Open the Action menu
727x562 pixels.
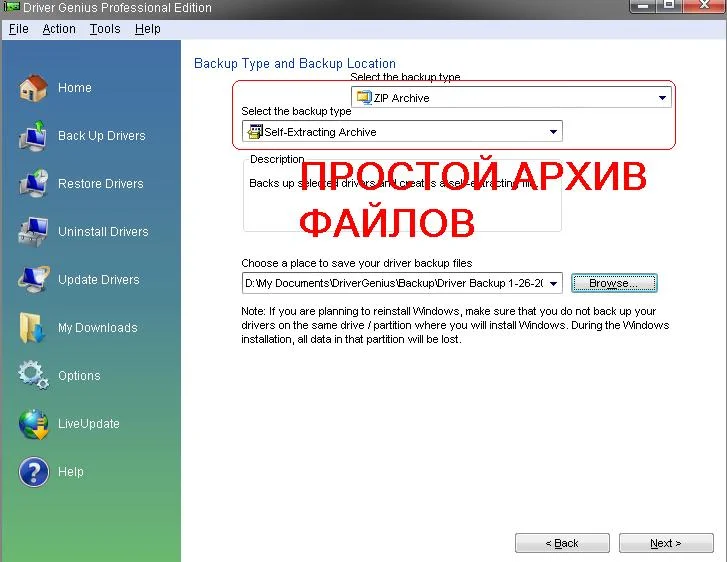59,29
